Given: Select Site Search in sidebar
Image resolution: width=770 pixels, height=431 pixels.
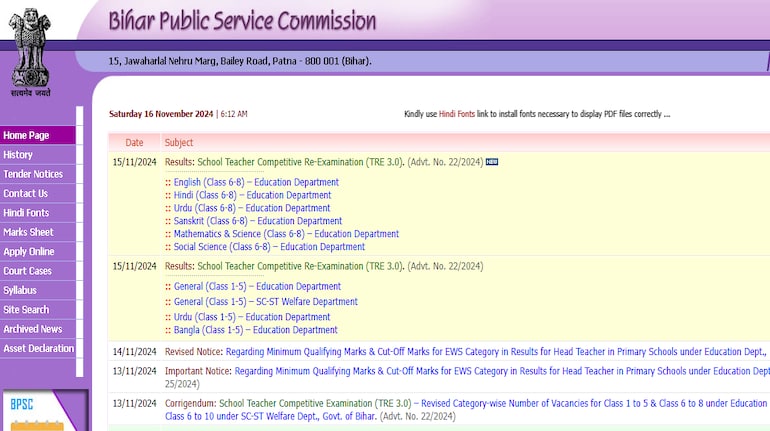Looking at the screenshot, I should tap(38, 310).
